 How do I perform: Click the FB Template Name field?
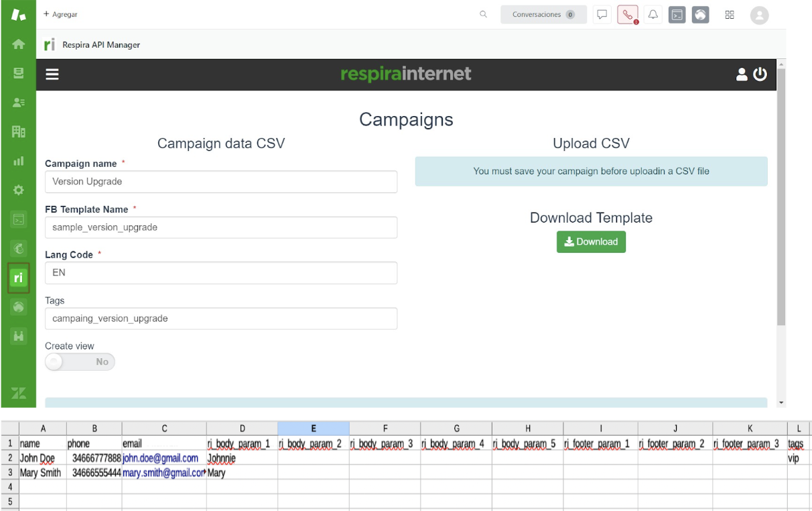click(x=221, y=227)
